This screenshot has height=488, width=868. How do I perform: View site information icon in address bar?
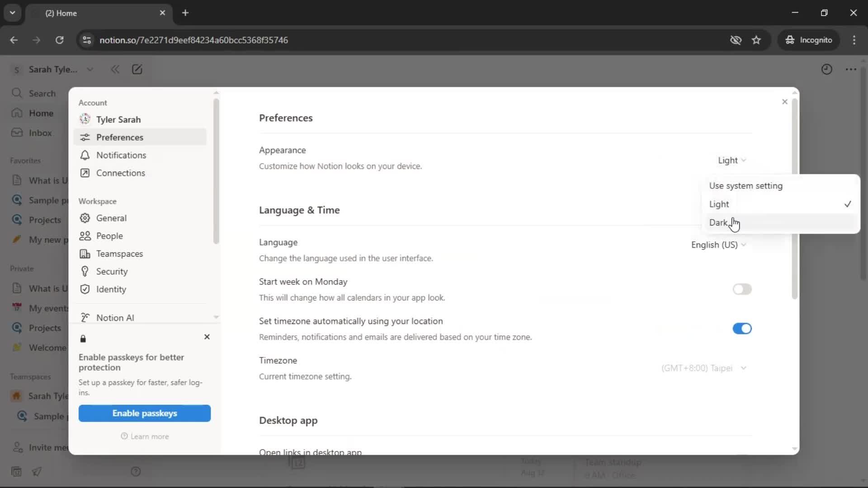87,40
